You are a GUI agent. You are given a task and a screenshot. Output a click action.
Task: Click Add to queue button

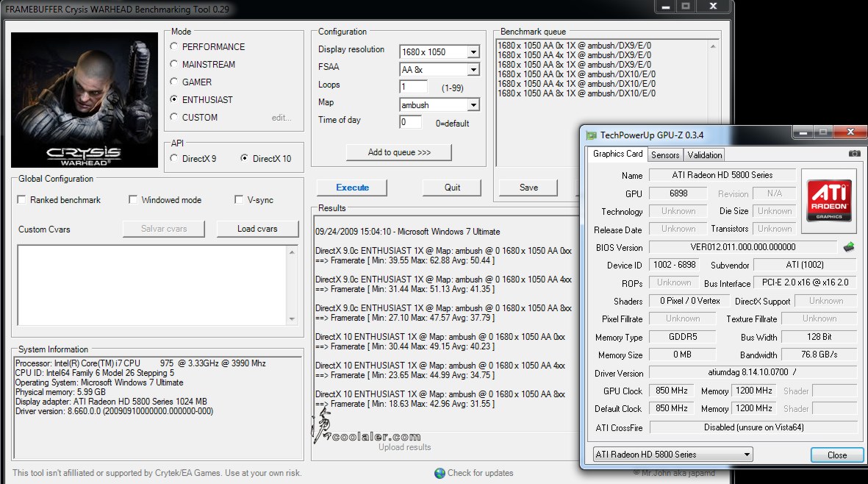tap(398, 152)
